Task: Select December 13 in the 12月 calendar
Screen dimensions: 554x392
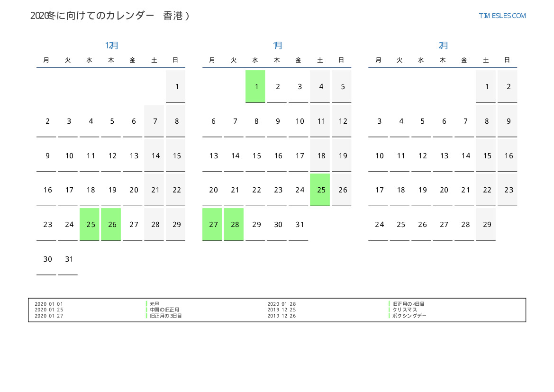Action: (133, 155)
